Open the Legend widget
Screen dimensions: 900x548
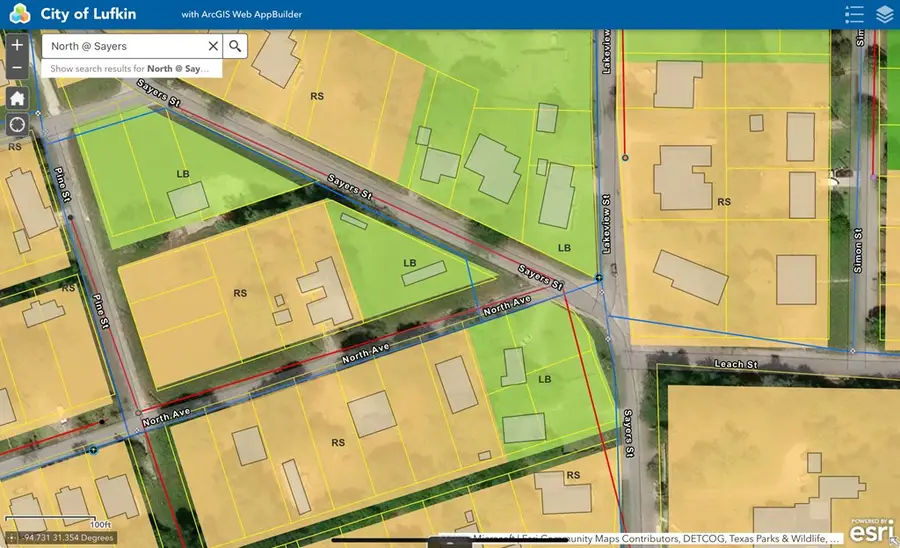click(x=853, y=14)
